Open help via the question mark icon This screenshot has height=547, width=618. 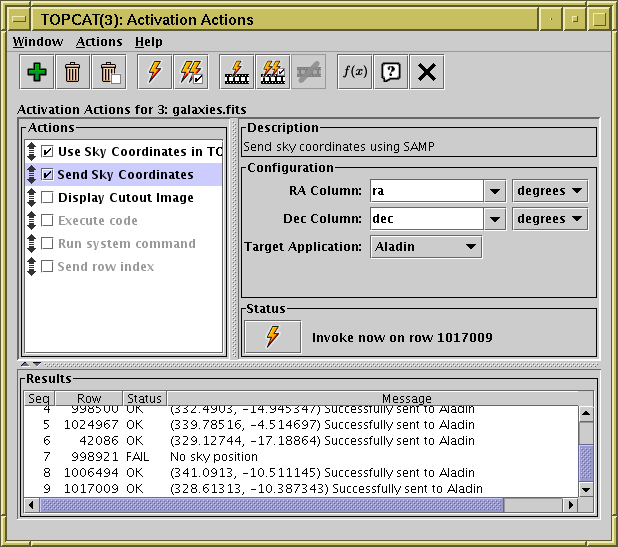point(391,73)
